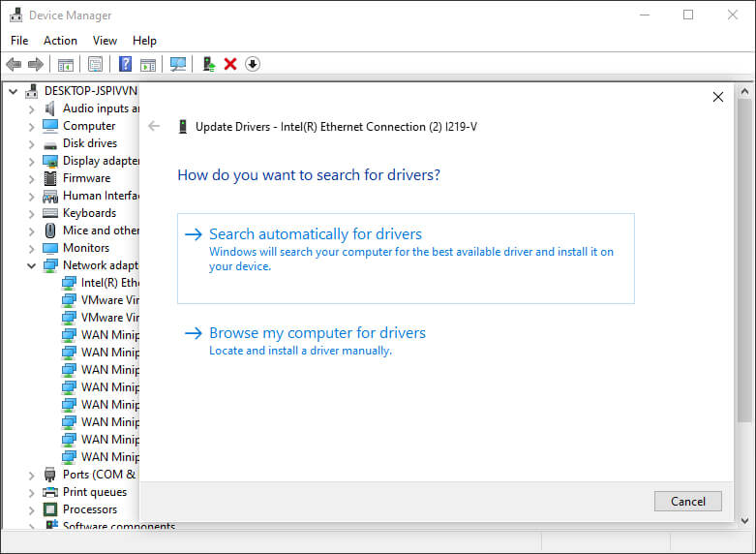Open the Properties toolbar icon
The height and width of the screenshot is (554, 756).
coord(95,64)
